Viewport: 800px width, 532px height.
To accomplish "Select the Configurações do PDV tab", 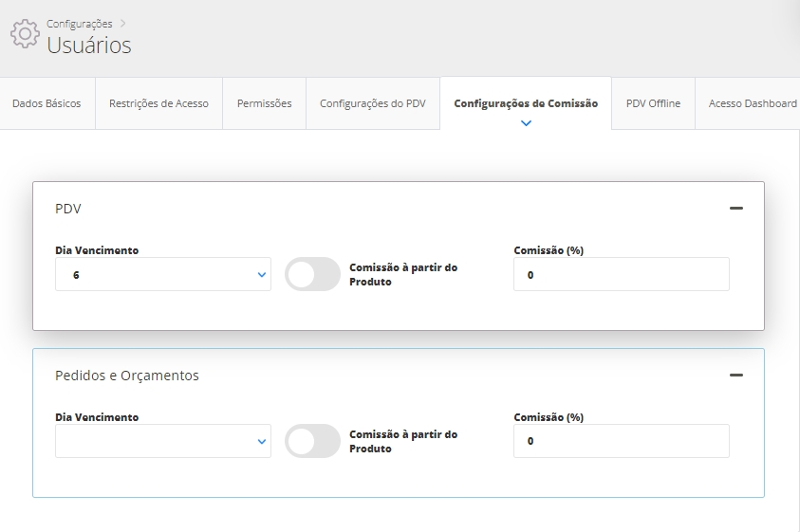I will point(372,103).
